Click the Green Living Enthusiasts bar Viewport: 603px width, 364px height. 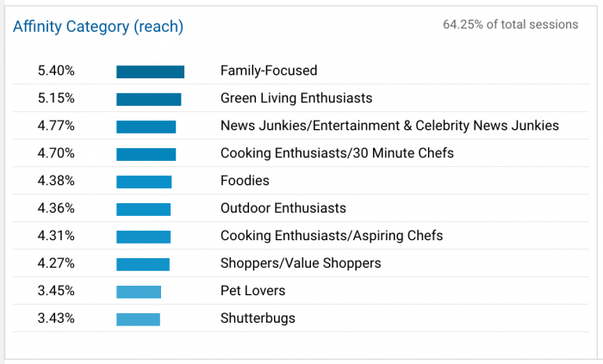pyautogui.click(x=148, y=99)
